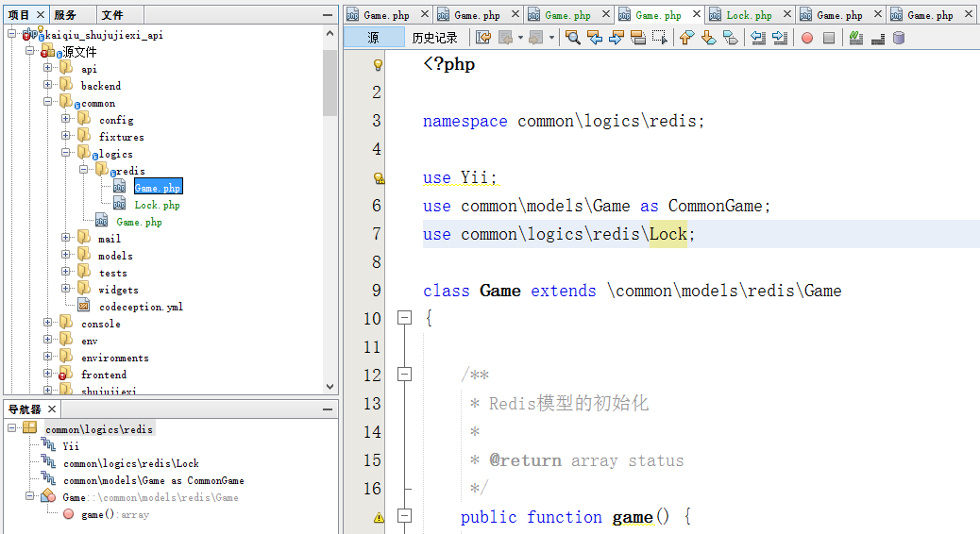Click the Last Edit location icon
980x534 pixels.
(x=483, y=38)
